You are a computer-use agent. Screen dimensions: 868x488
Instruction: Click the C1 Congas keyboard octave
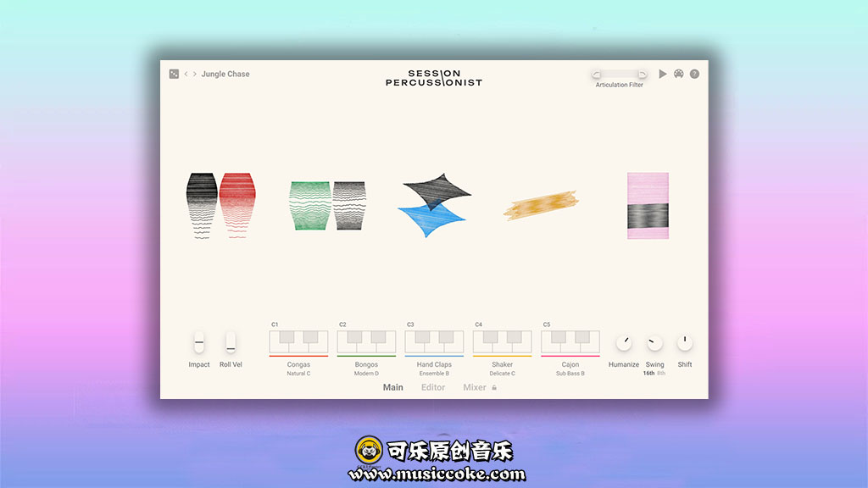298,342
